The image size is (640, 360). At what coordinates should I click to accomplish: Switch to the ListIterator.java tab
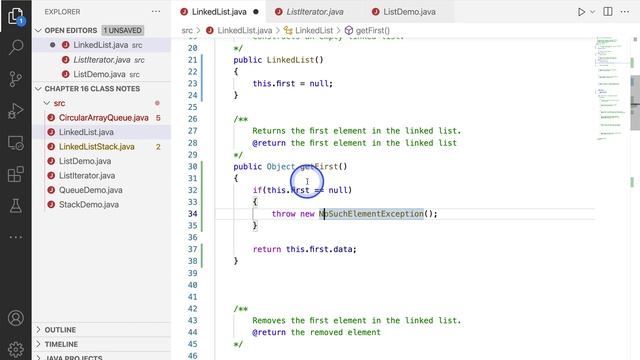coord(314,12)
